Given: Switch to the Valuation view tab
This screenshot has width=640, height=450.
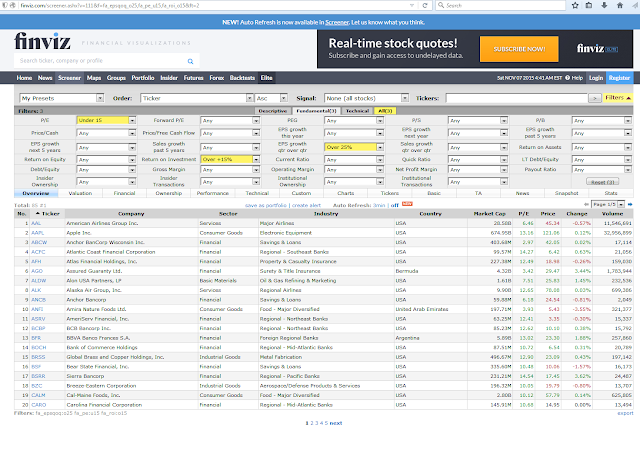Looking at the screenshot, I should [x=80, y=193].
